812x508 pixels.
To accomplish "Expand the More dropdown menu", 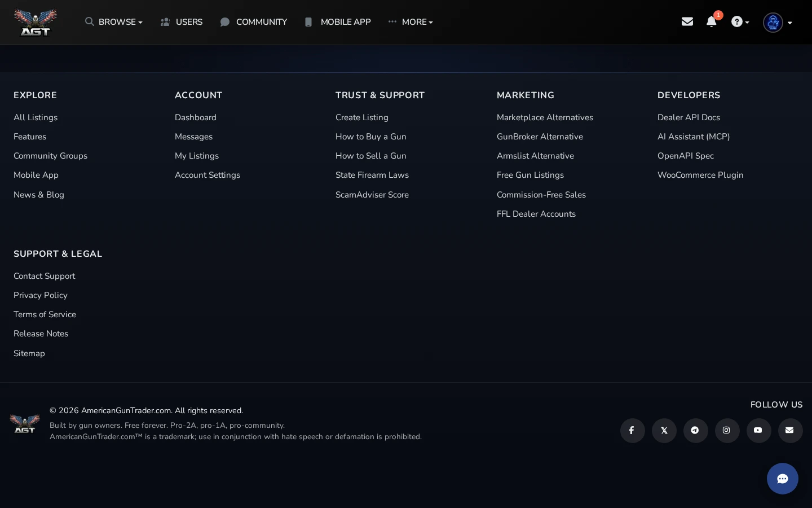I will click(x=411, y=22).
